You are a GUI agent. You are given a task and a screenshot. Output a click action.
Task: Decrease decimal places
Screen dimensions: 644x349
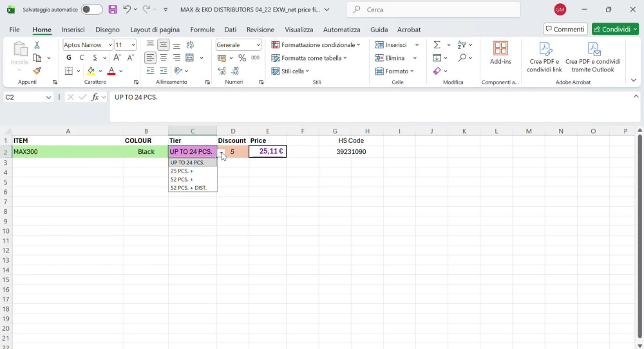point(235,71)
